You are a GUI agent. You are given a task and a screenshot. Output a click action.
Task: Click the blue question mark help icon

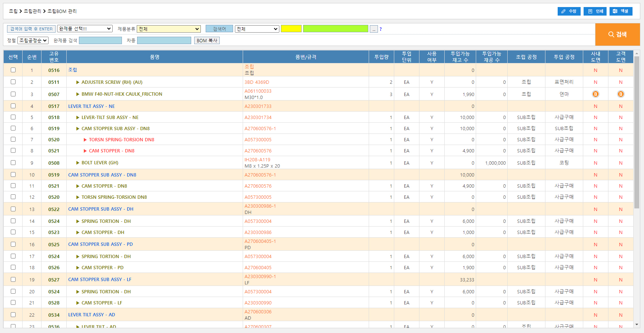point(381,29)
